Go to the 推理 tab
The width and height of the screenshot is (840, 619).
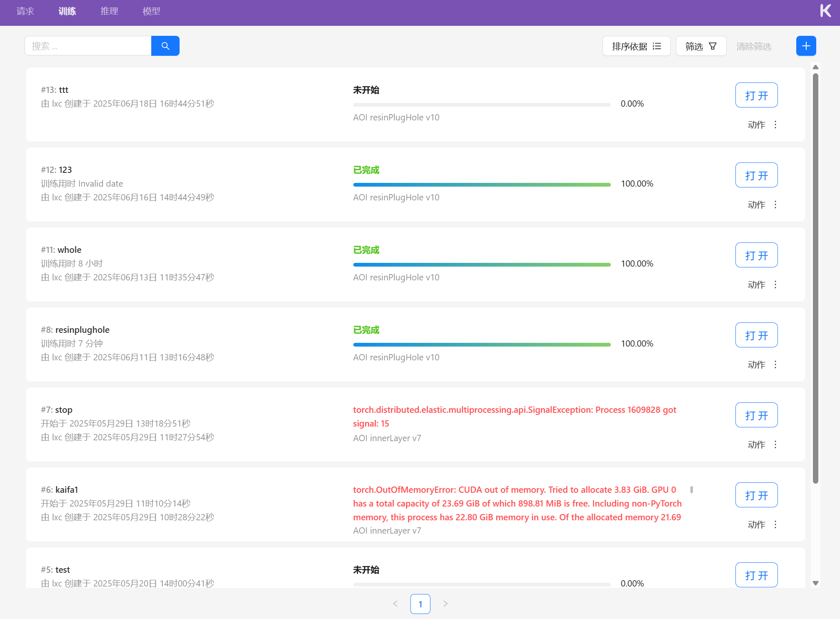[x=109, y=11]
